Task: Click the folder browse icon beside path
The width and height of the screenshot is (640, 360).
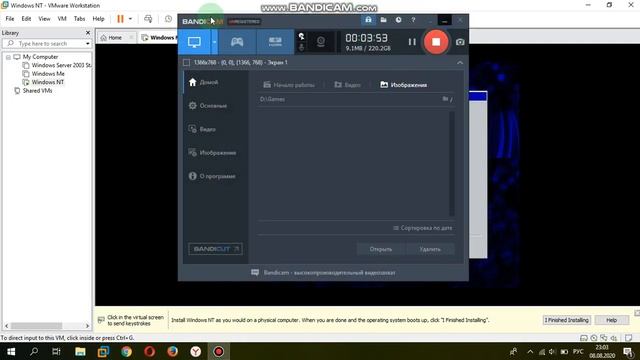Action: pyautogui.click(x=445, y=99)
